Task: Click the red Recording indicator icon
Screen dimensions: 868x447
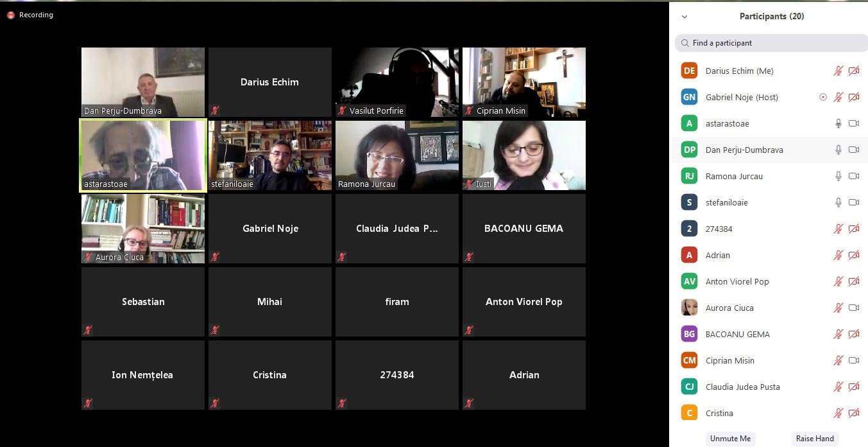Action: click(11, 15)
